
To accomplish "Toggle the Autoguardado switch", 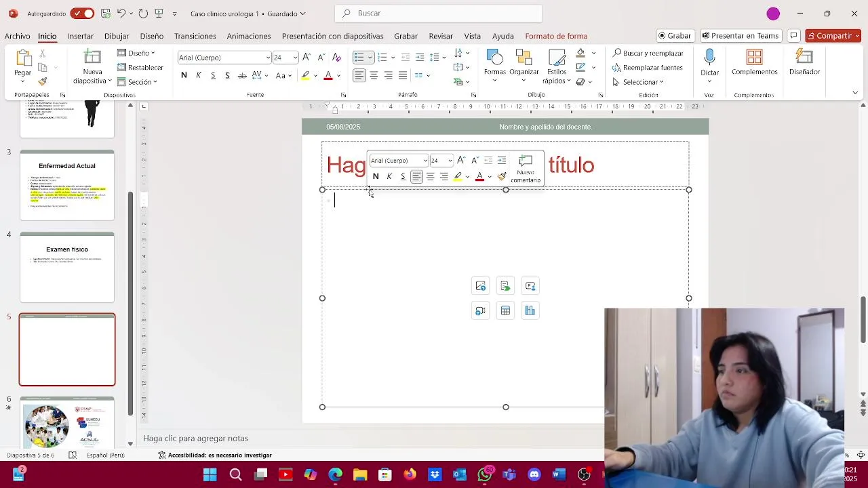I will [x=82, y=14].
